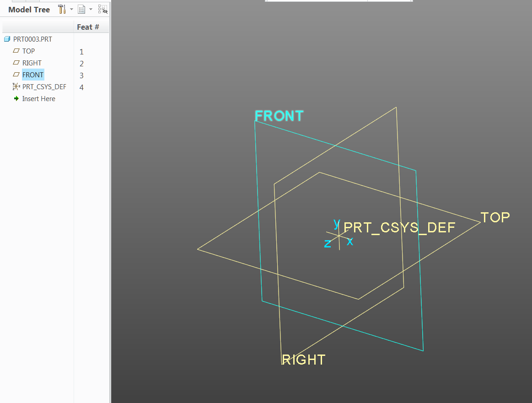This screenshot has height=403, width=532.
Task: Select RIGHT plane in Model Tree
Action: tap(32, 63)
